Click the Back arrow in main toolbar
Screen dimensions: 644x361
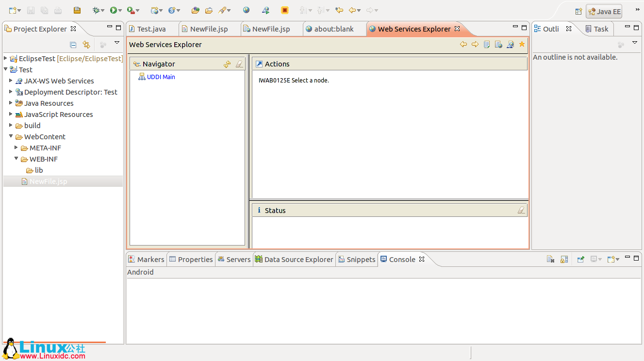tap(352, 10)
